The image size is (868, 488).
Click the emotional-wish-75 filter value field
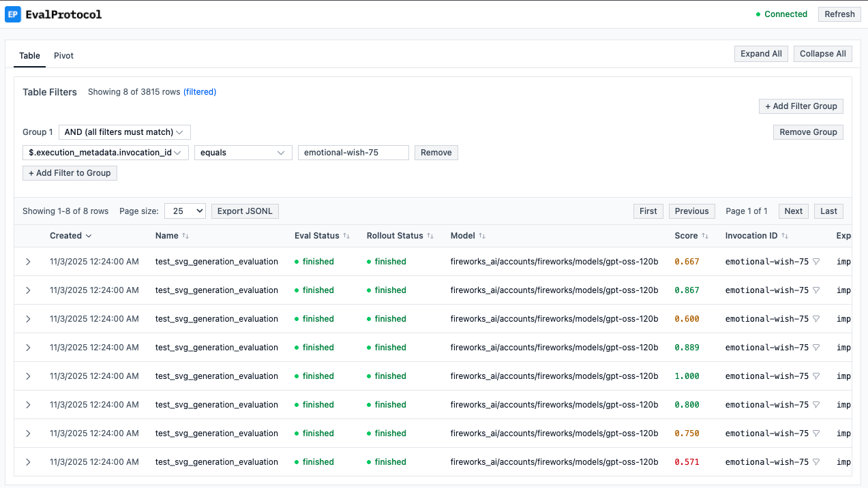(353, 152)
